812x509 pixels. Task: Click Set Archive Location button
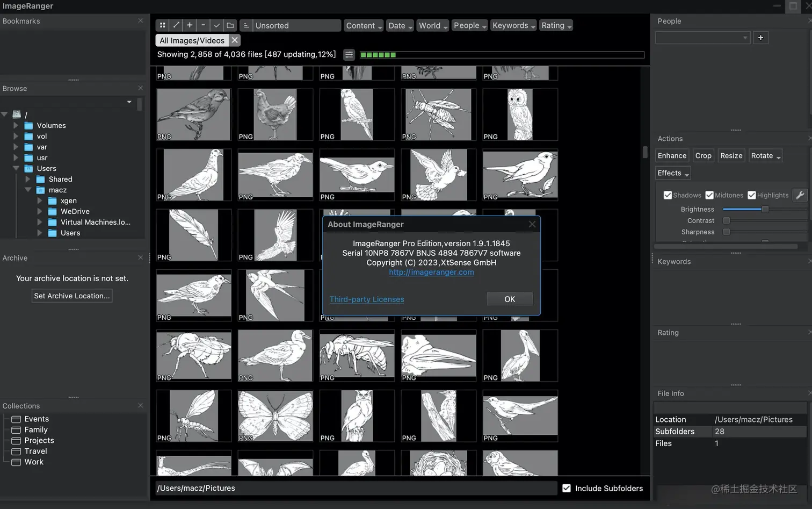click(72, 296)
